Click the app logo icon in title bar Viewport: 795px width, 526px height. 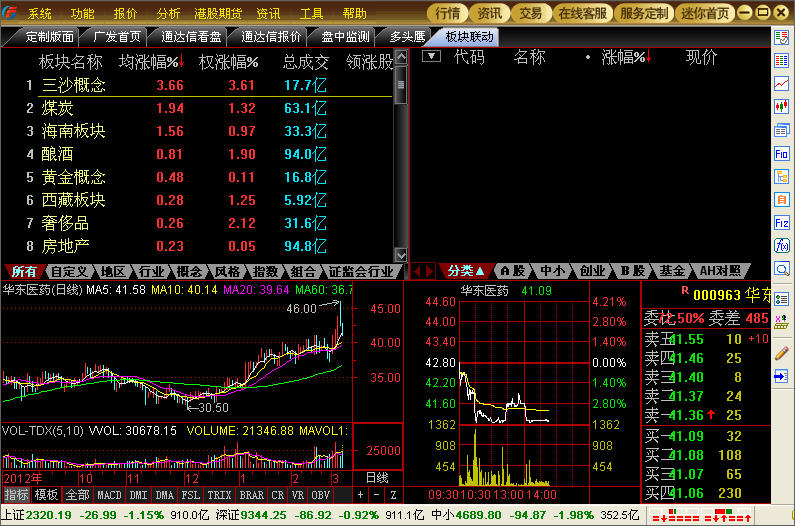[11, 13]
